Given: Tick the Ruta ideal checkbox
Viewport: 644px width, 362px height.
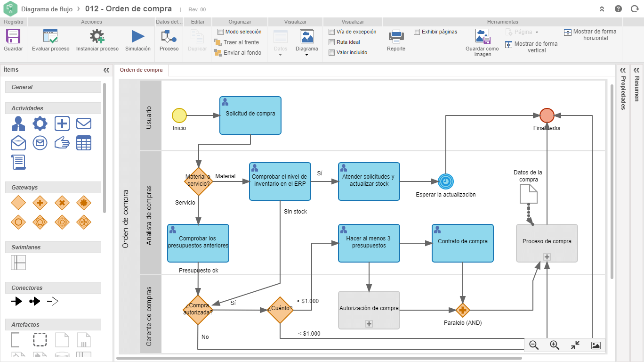Looking at the screenshot, I should click(331, 42).
